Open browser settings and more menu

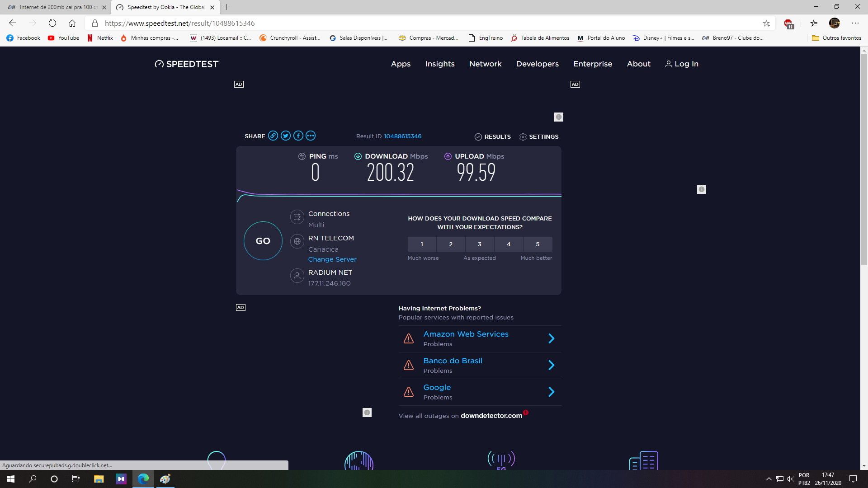(855, 23)
